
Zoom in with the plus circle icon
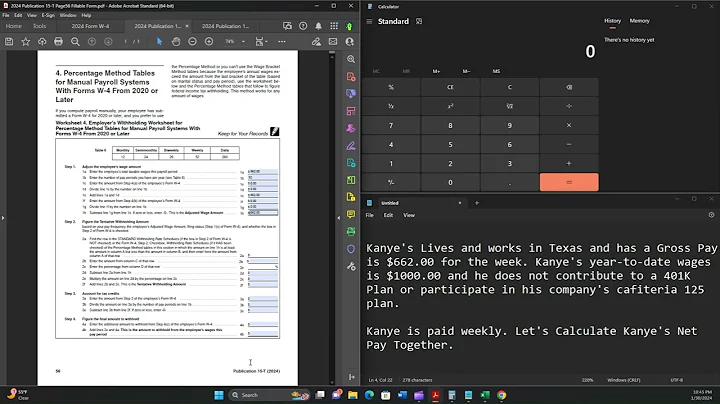point(209,42)
